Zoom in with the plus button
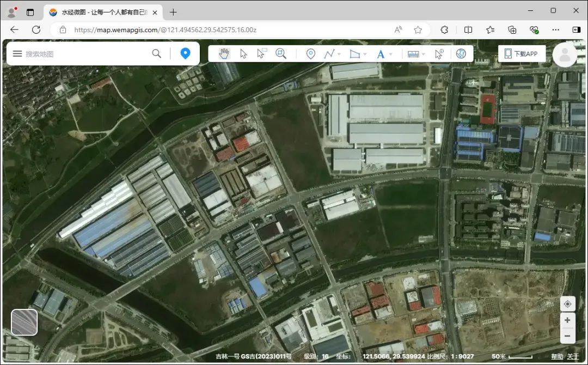588x365 pixels. (x=567, y=320)
